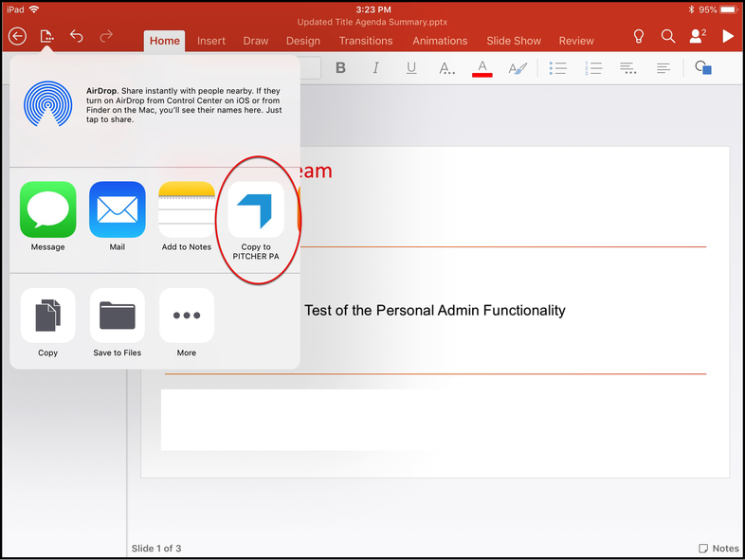The width and height of the screenshot is (745, 560).
Task: Toggle underline formatting
Action: [x=410, y=68]
